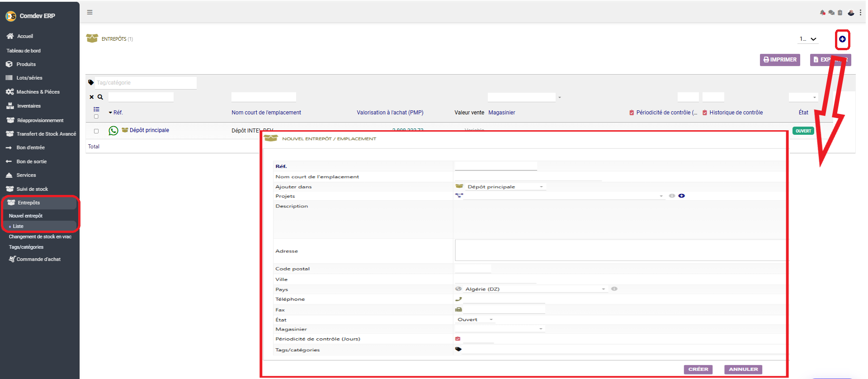Click the Tag/catégorie filter field
Screen dimensions: 868x379
click(146, 83)
